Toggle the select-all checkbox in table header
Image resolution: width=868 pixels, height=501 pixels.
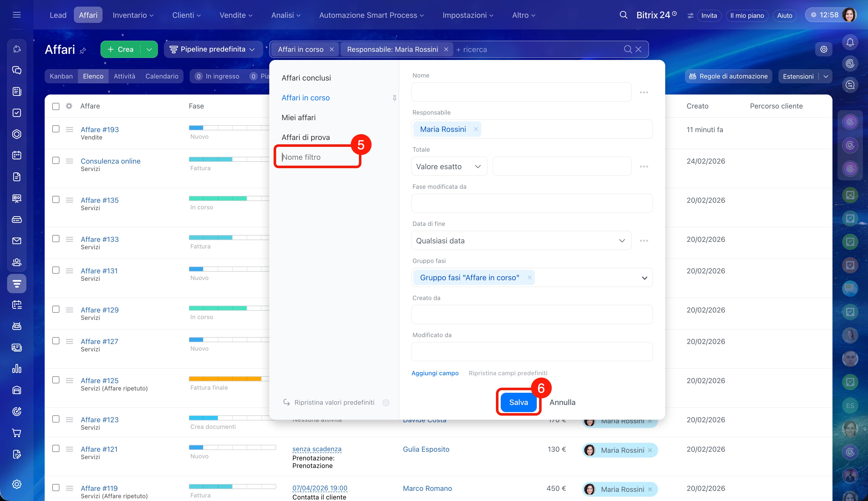point(56,106)
